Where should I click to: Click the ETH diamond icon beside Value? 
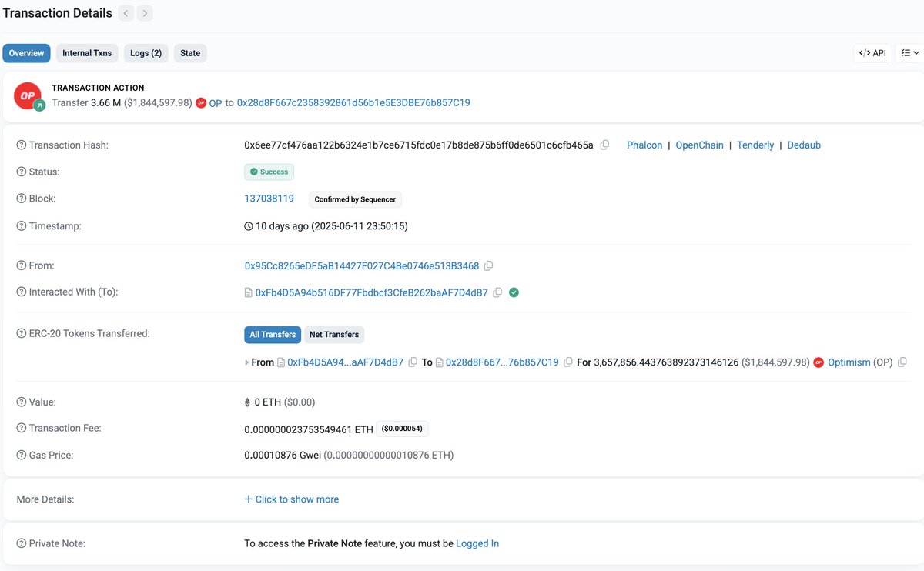247,402
